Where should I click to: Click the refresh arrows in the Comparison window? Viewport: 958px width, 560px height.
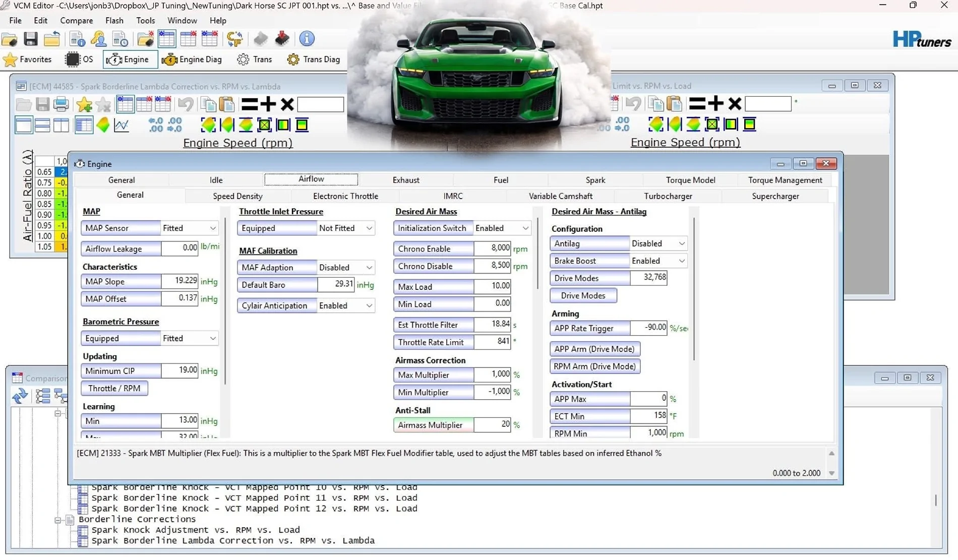(x=20, y=396)
